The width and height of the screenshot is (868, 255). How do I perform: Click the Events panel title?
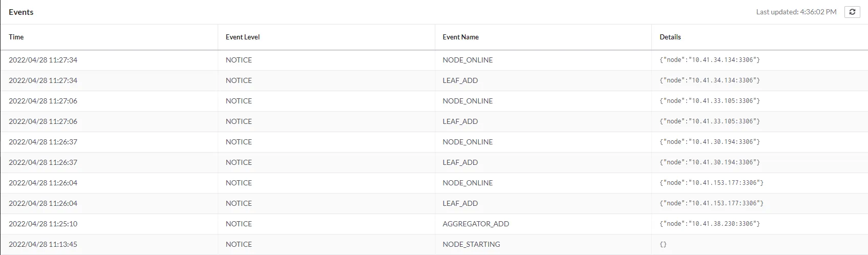click(x=21, y=12)
